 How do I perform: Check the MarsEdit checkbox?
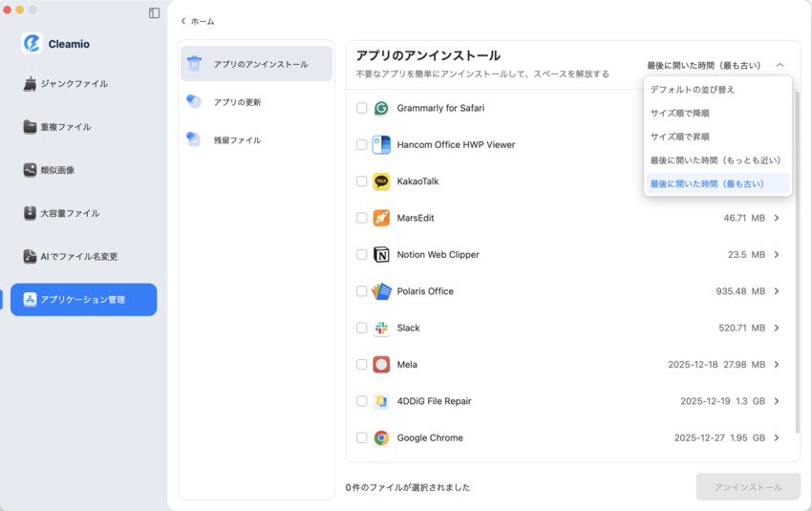pyautogui.click(x=361, y=218)
